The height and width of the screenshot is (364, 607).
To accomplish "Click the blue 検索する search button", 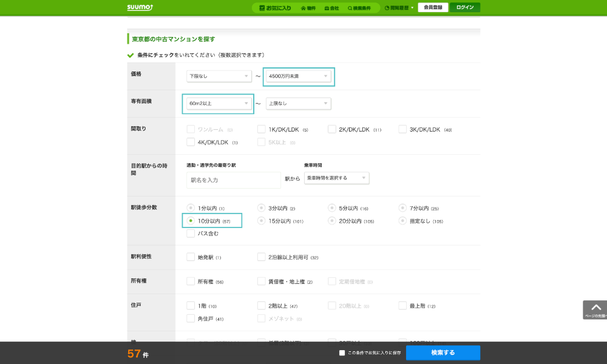I will [x=443, y=353].
